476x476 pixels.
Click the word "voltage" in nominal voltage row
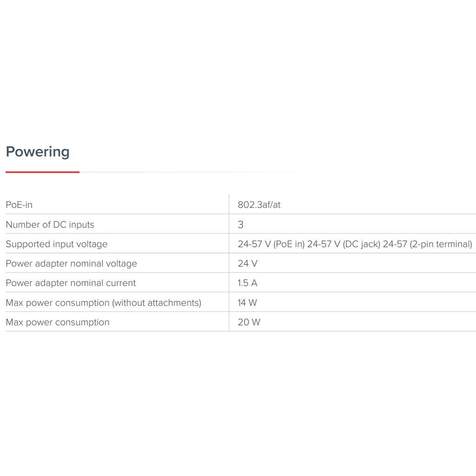pos(121,264)
